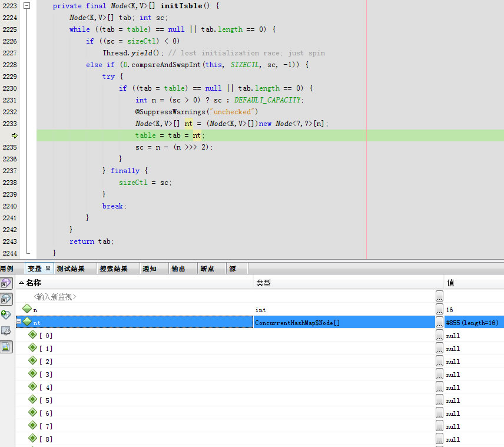The height and width of the screenshot is (447, 504).
Task: Click the sizeCtl = sc statement
Action: [x=145, y=183]
